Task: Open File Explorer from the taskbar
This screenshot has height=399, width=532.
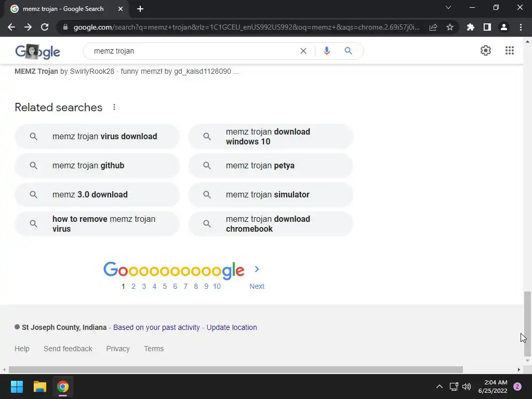Action: click(39, 387)
